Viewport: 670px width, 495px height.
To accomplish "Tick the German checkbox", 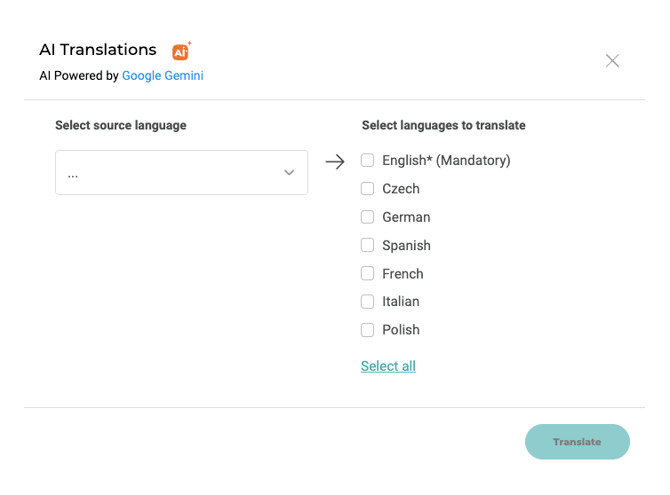I will [x=368, y=217].
